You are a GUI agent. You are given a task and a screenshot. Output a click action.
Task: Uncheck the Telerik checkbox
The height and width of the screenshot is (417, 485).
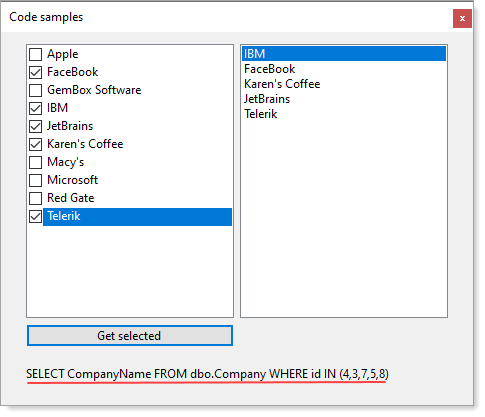click(x=35, y=216)
